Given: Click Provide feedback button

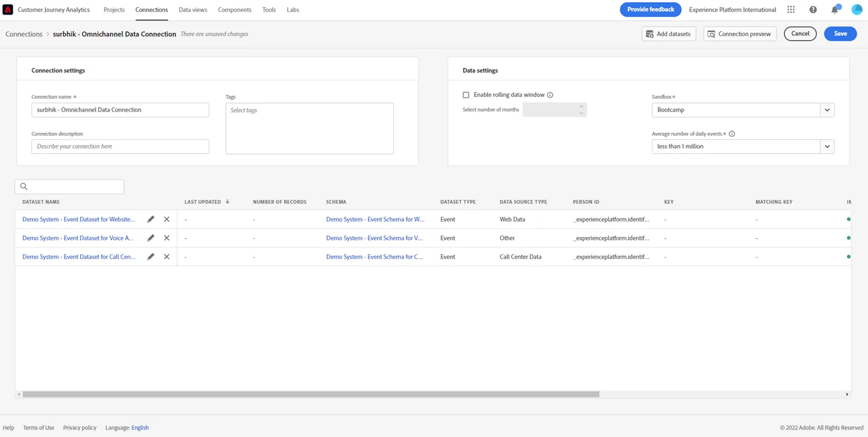Looking at the screenshot, I should coord(651,10).
